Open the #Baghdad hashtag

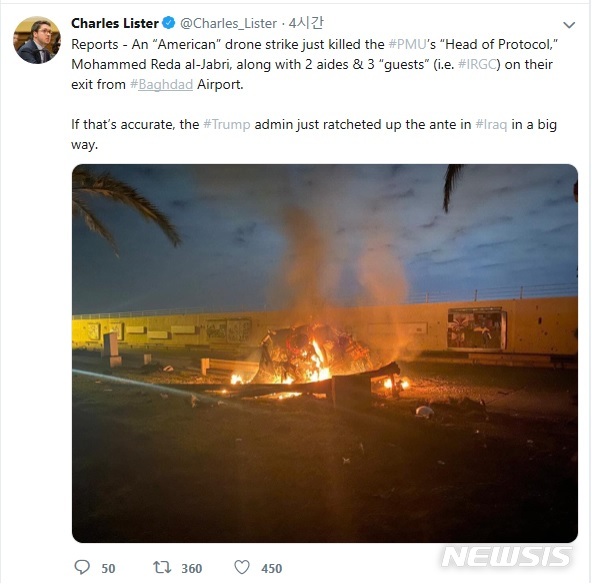tap(161, 85)
